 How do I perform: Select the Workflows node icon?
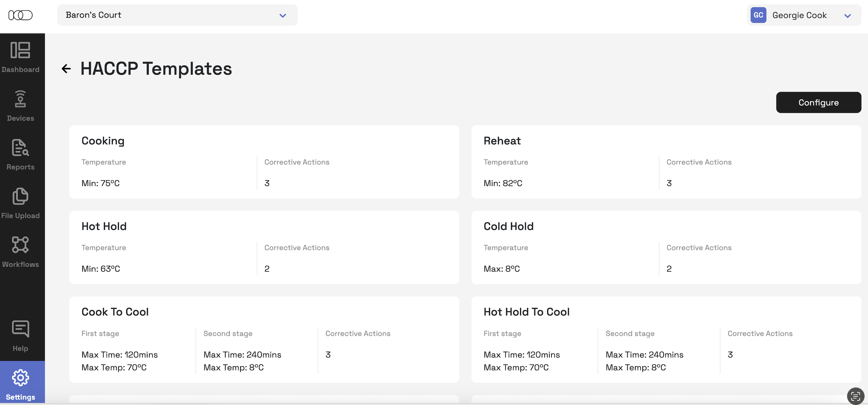point(20,245)
